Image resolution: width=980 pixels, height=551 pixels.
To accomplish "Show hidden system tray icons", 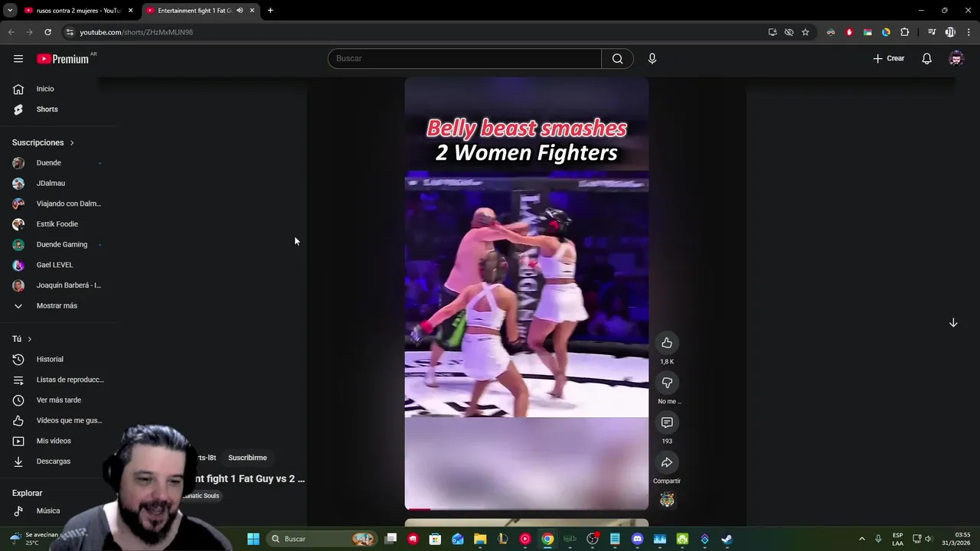I will [x=861, y=539].
